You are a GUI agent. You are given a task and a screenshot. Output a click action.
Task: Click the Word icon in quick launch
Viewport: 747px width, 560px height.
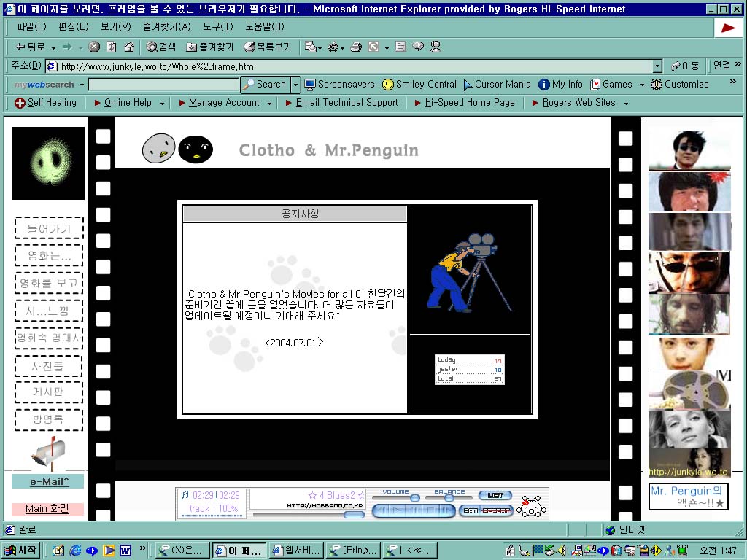125,550
